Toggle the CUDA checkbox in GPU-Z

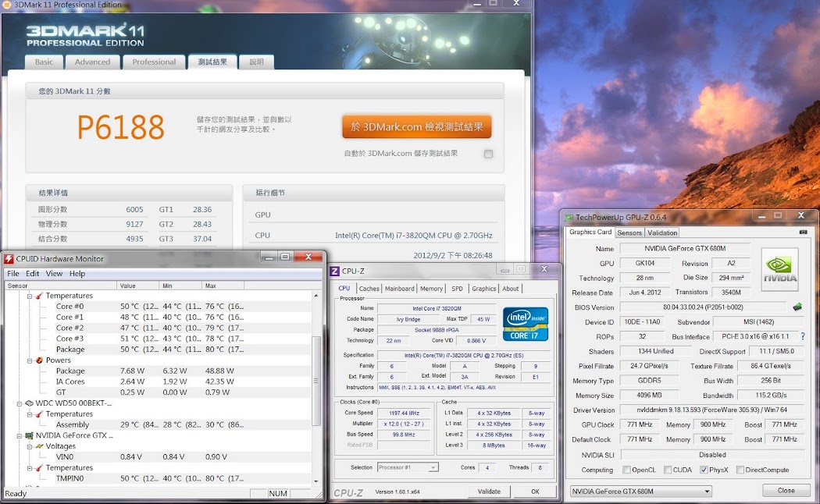(667, 470)
